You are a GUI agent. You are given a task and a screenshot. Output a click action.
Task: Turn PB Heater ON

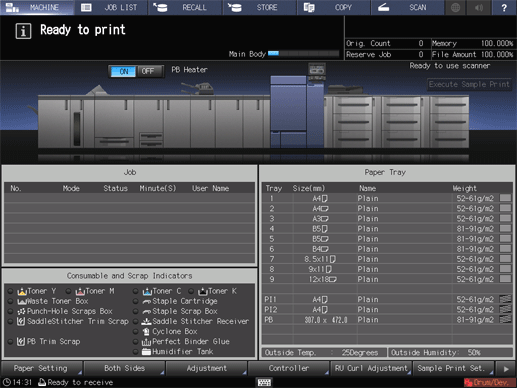pos(123,71)
